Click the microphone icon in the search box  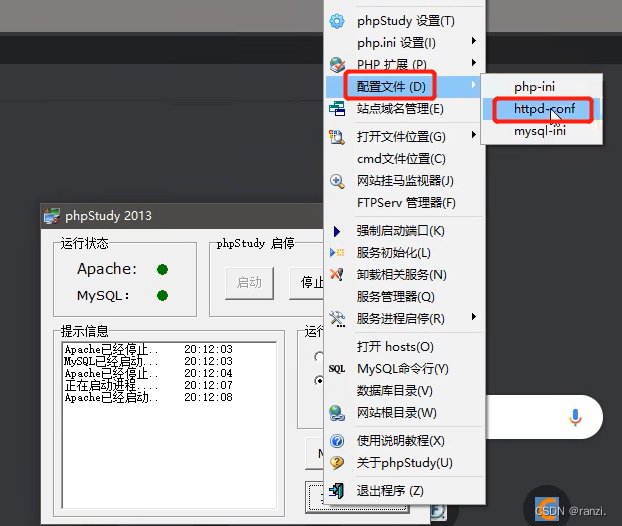click(575, 417)
